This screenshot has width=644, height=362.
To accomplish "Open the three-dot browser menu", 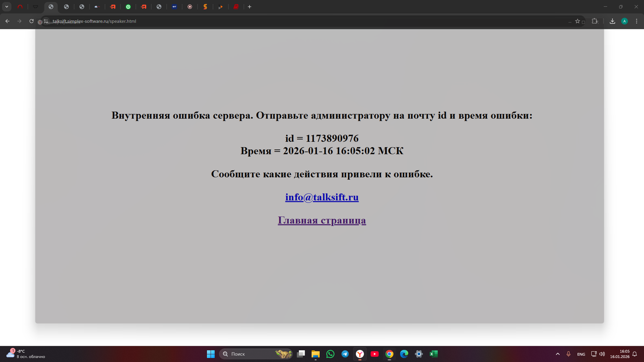I will (x=637, y=21).
